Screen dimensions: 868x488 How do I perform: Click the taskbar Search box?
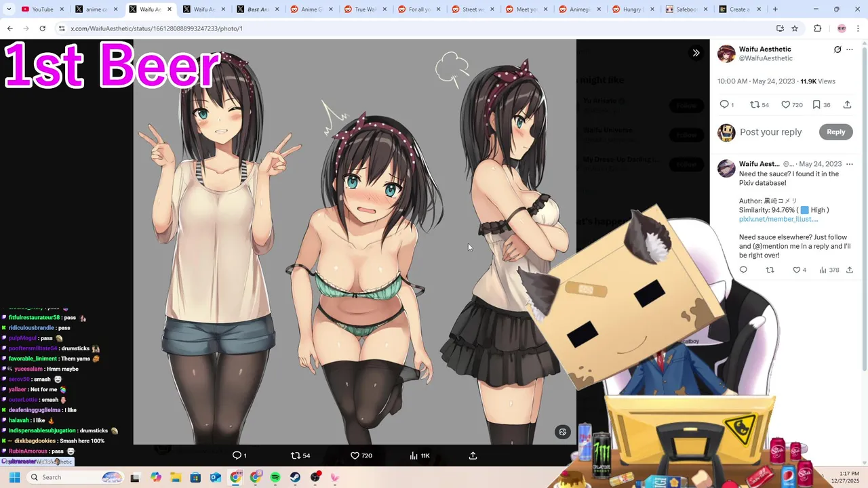76,477
